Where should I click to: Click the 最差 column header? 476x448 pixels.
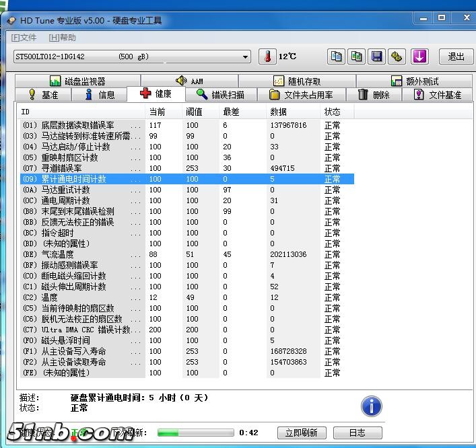coord(243,112)
